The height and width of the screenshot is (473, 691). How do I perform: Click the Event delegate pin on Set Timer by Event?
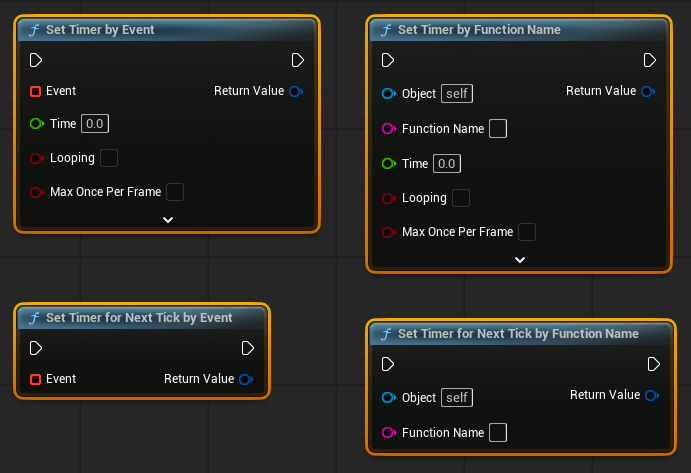(35, 91)
